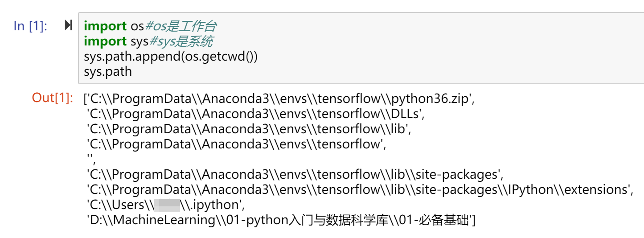Image resolution: width=644 pixels, height=238 pixels.
Task: Click the output path ending in \\lib'
Action: [248, 129]
